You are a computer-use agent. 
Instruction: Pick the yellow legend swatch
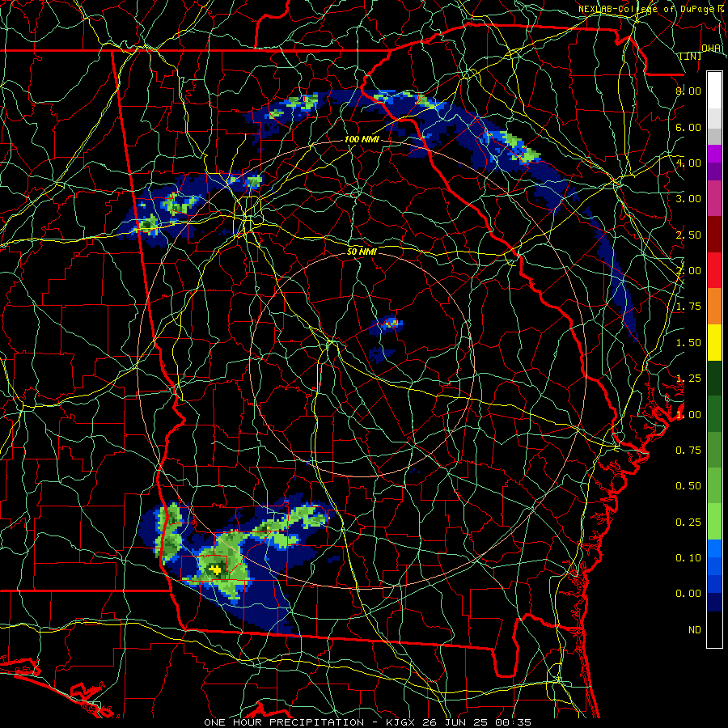coord(714,342)
